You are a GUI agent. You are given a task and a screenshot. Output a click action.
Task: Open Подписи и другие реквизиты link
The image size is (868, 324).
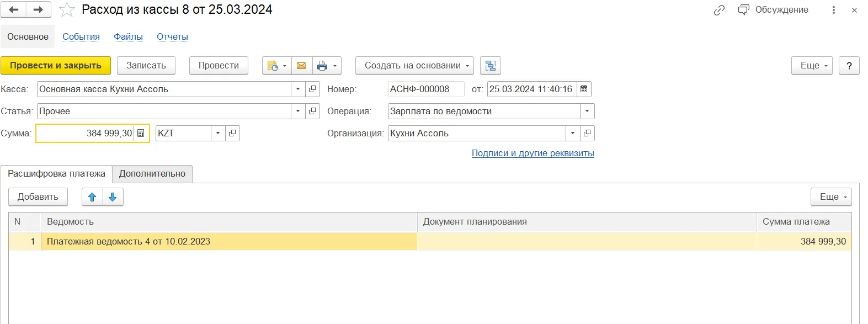533,153
